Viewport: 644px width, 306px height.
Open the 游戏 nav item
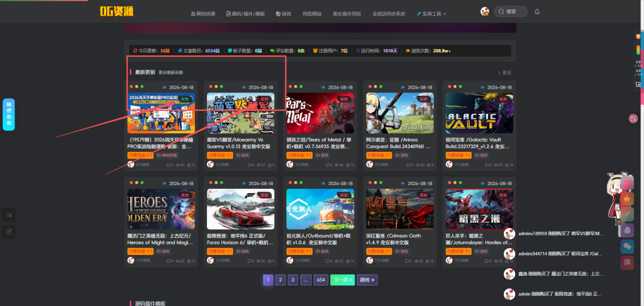pos(284,14)
